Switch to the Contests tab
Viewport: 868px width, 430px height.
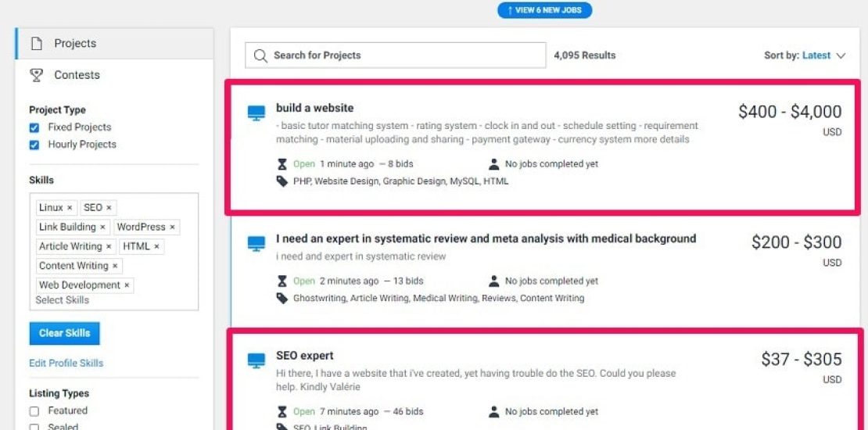click(77, 75)
